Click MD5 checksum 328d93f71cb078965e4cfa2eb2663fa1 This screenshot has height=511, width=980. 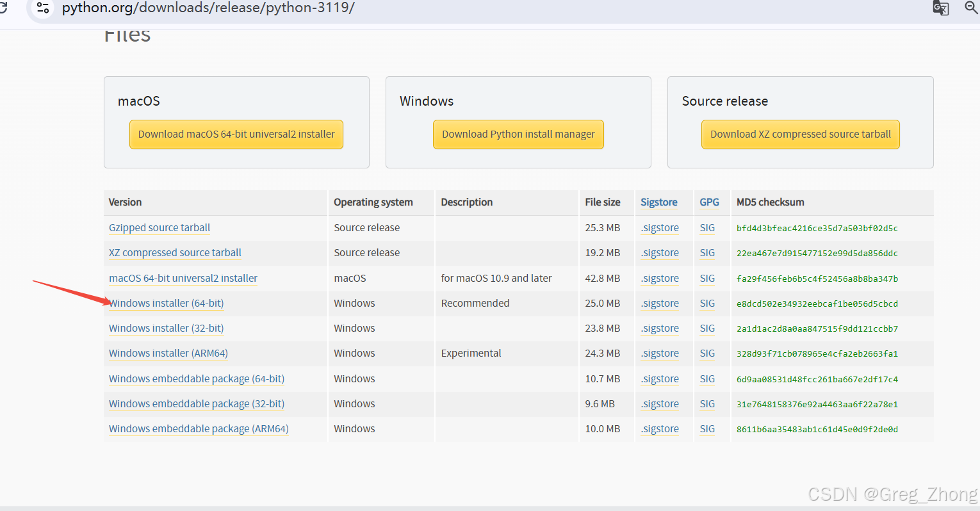click(x=817, y=354)
